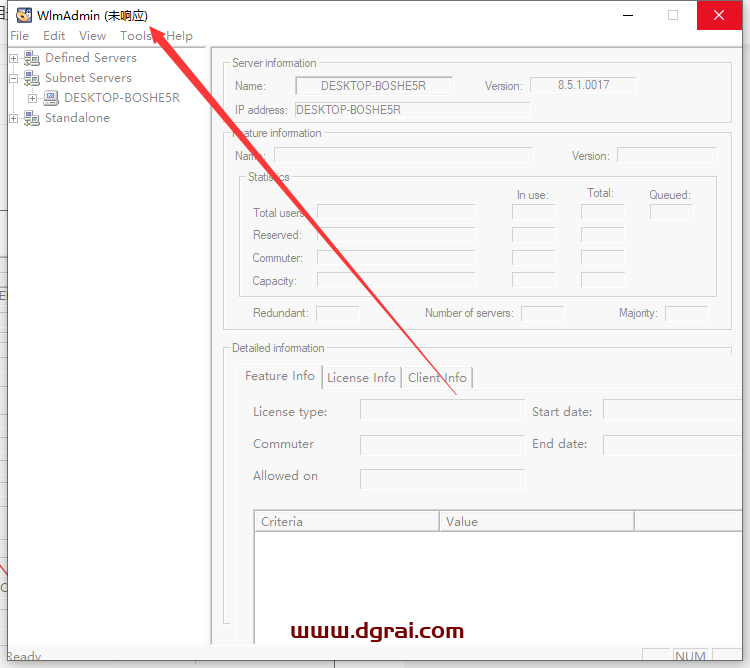The width and height of the screenshot is (750, 668).
Task: Click the Standalone group icon
Action: click(x=32, y=118)
